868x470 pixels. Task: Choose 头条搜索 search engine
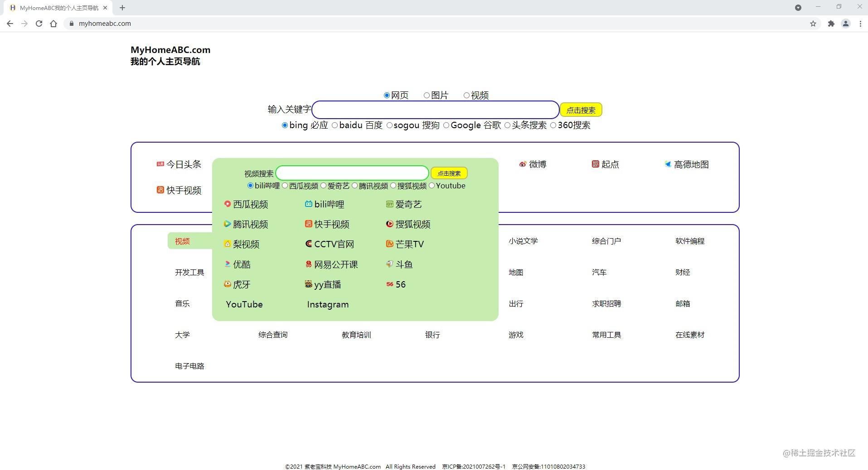click(507, 125)
